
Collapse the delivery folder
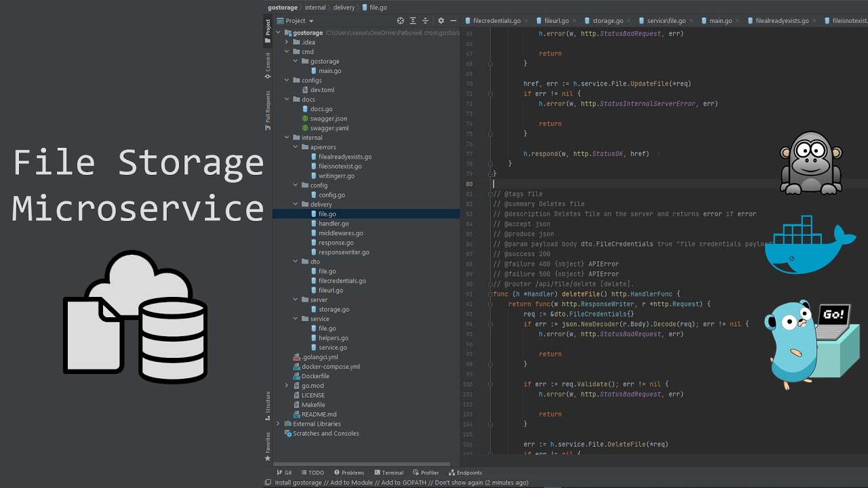point(295,204)
